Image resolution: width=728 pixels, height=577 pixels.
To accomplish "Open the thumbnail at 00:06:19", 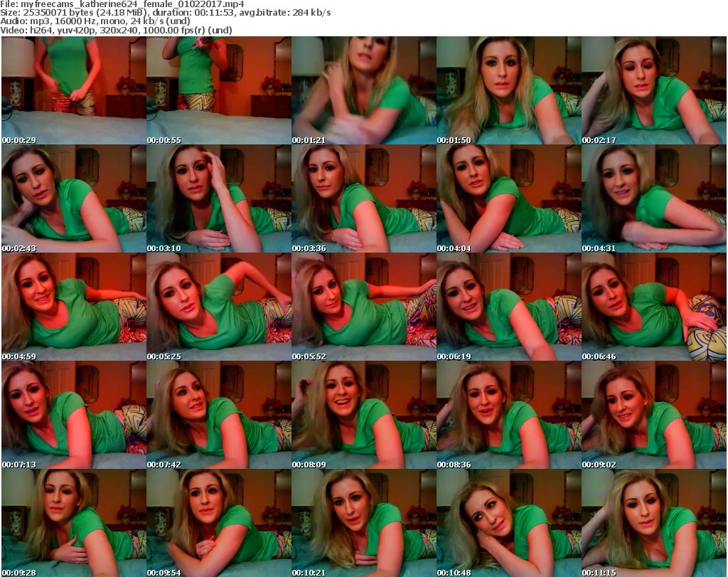I will coord(509,307).
